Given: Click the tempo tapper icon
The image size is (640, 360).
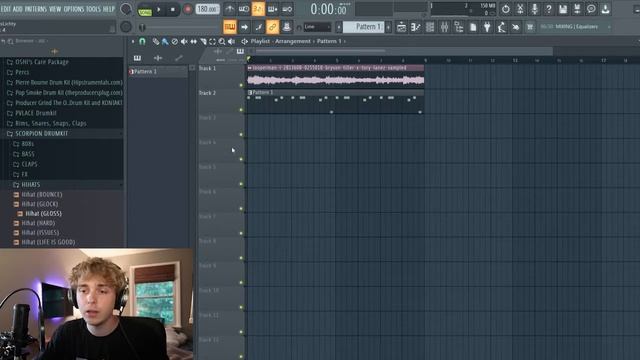Looking at the screenshot, I should 501,27.
